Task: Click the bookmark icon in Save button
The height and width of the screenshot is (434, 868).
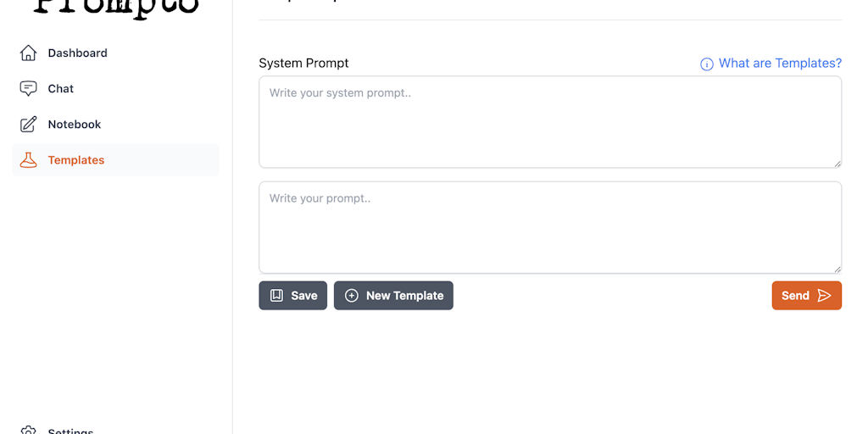Action: click(x=276, y=296)
